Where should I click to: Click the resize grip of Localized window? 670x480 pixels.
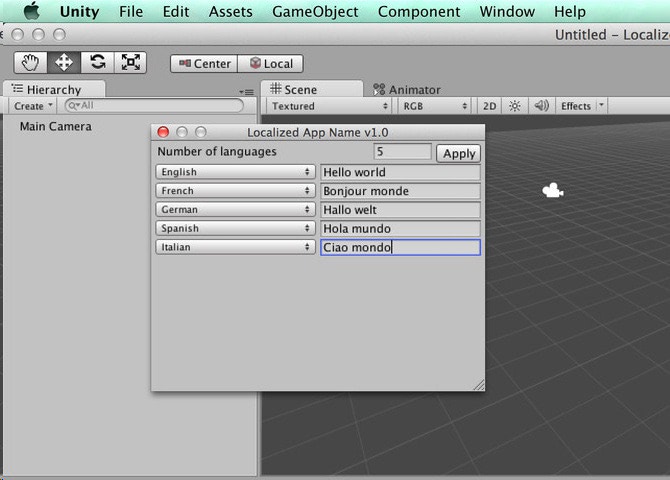coord(479,385)
